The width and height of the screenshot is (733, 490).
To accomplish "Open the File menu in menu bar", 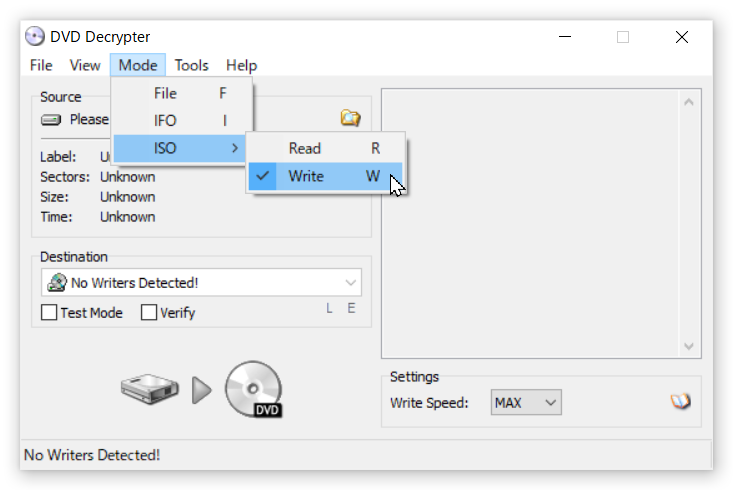I will tap(41, 65).
